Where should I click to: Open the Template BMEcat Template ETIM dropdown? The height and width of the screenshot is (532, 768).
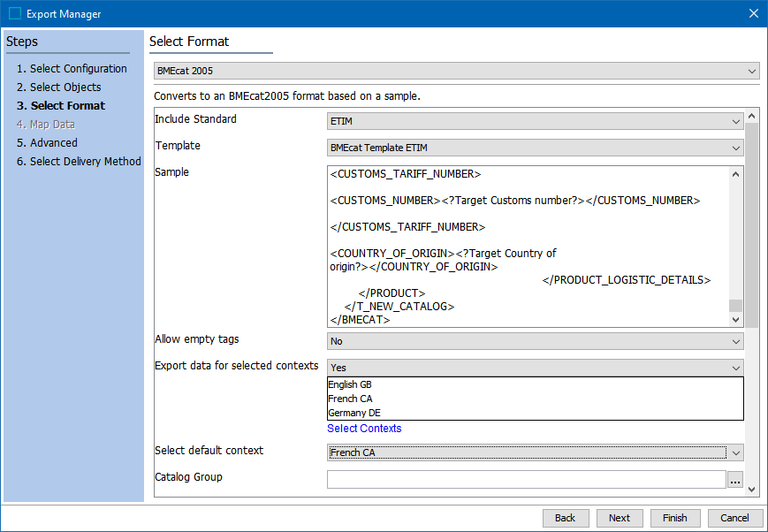coord(536,148)
